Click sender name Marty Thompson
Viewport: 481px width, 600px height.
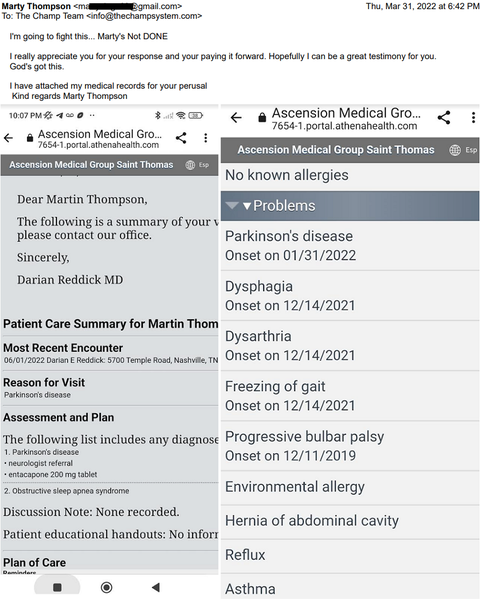[x=36, y=6]
